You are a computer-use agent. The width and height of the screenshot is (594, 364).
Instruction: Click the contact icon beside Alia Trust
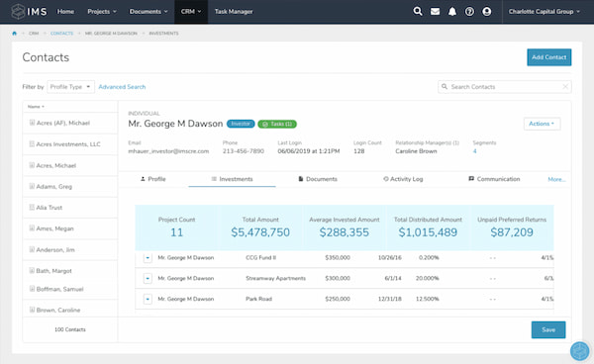pyautogui.click(x=32, y=207)
